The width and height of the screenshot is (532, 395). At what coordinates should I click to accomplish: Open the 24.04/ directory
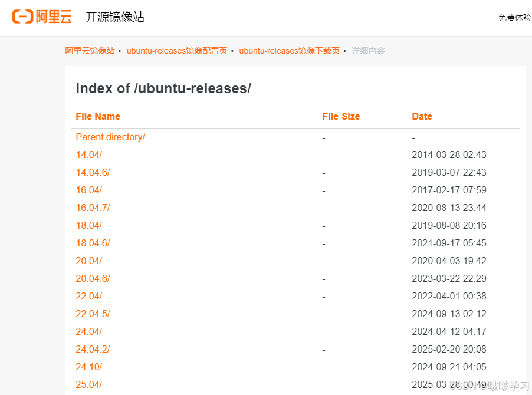click(88, 331)
